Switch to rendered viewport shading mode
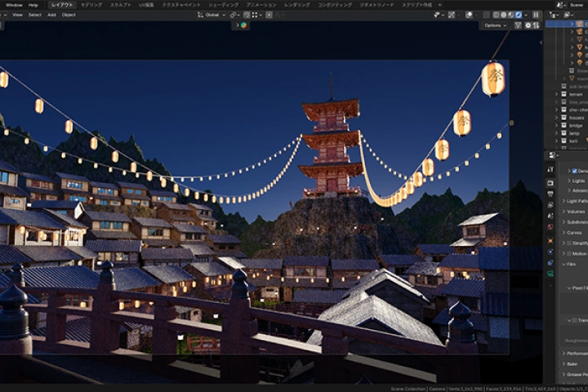 tap(518, 15)
